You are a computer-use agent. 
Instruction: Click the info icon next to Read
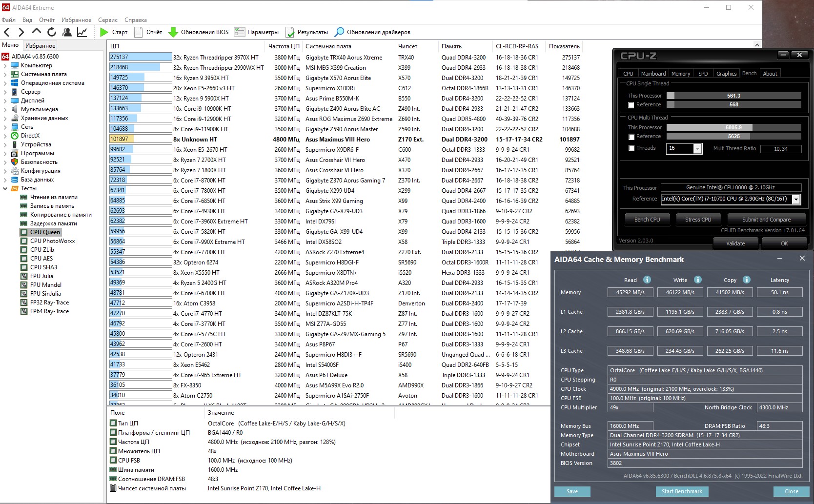click(647, 280)
